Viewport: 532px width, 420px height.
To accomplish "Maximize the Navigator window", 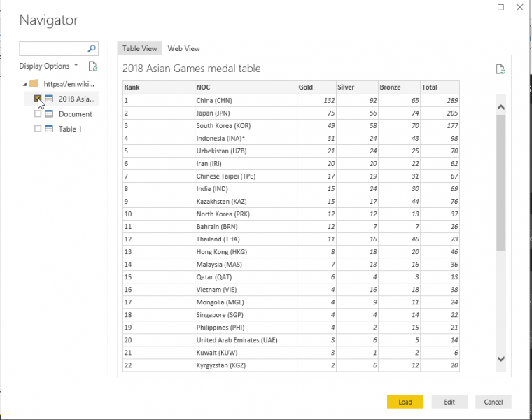I will pos(500,7).
